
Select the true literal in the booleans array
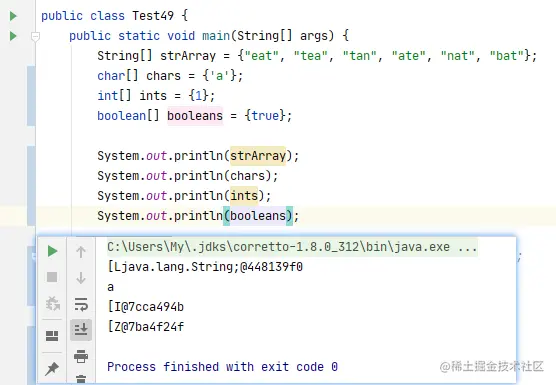265,116
